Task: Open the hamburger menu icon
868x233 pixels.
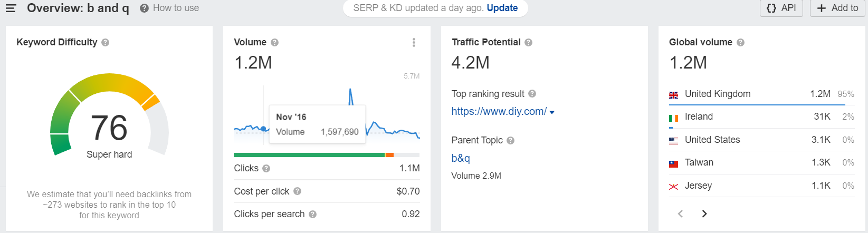Action: point(11,8)
